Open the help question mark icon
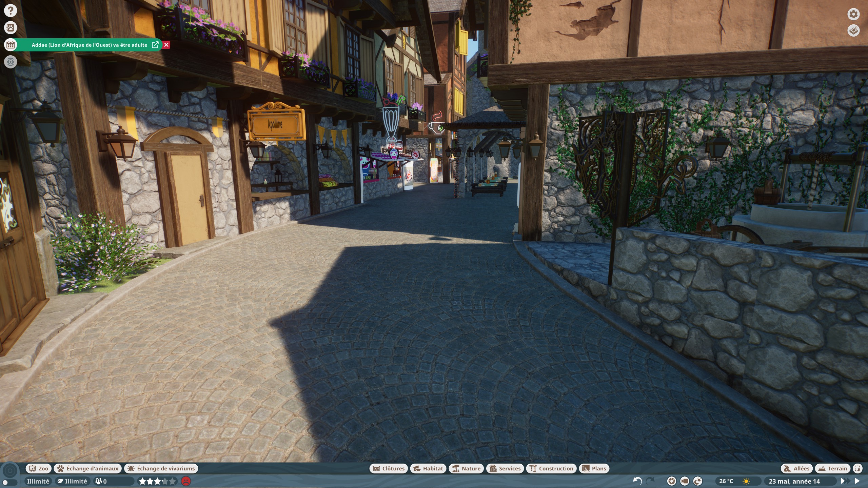Viewport: 868px width, 488px height. point(11,11)
